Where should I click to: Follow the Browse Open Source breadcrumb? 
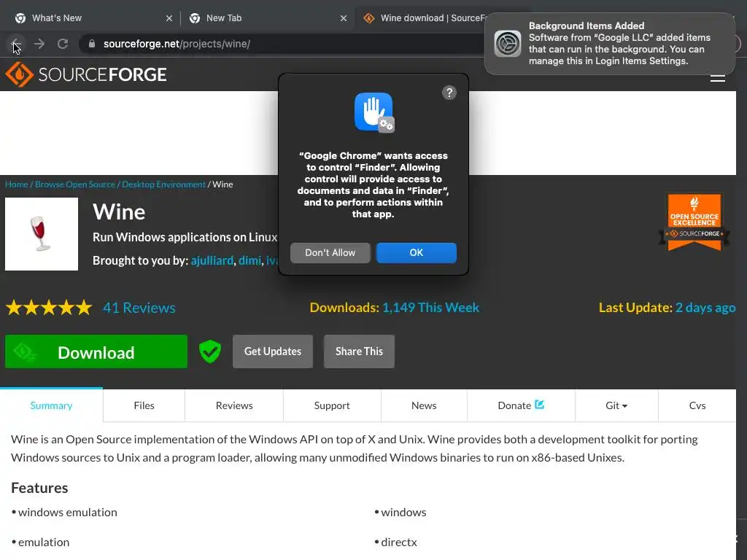click(x=75, y=184)
